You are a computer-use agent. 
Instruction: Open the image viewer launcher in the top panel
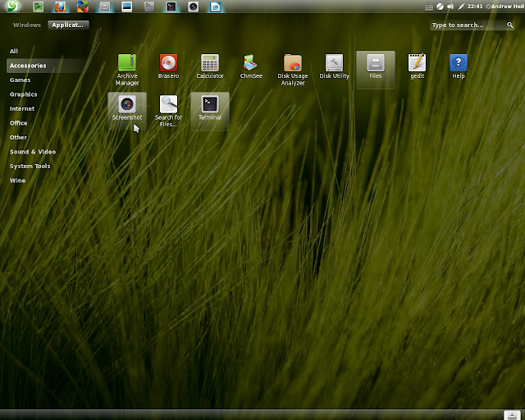point(127,7)
